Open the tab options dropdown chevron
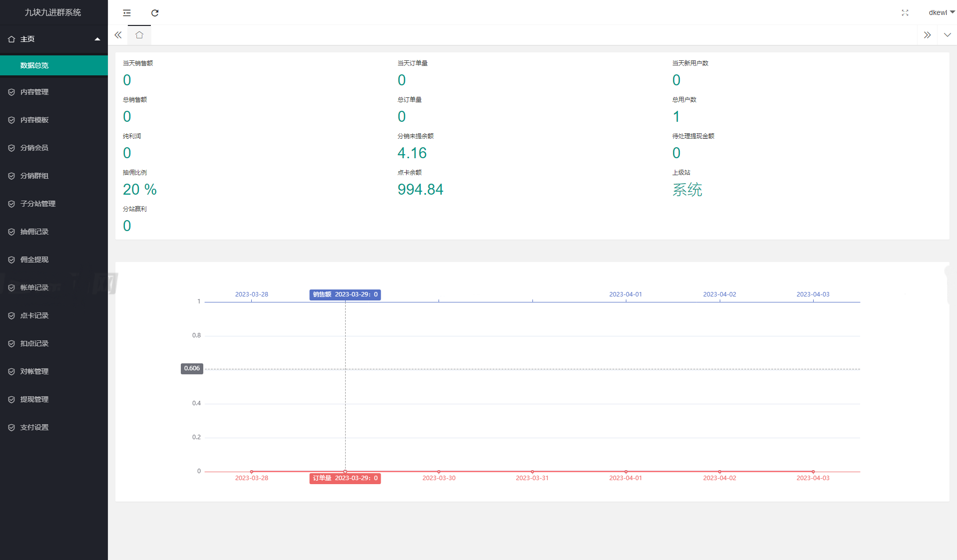 pos(947,35)
